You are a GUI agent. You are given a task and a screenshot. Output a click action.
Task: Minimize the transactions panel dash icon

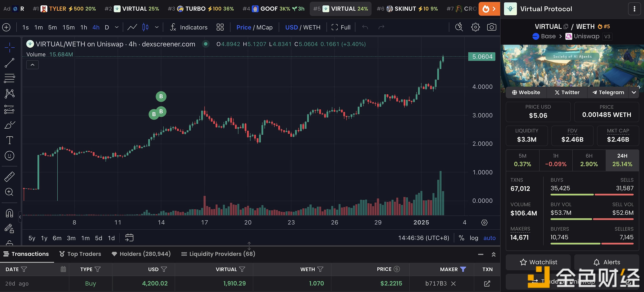pyautogui.click(x=481, y=255)
